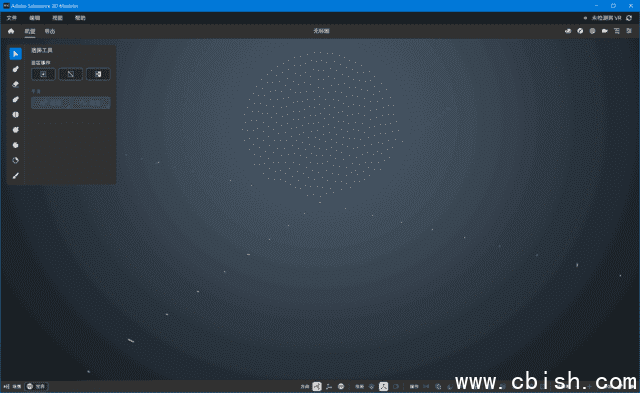
Task: Open the camera icon in top-right panel row
Action: click(x=604, y=31)
